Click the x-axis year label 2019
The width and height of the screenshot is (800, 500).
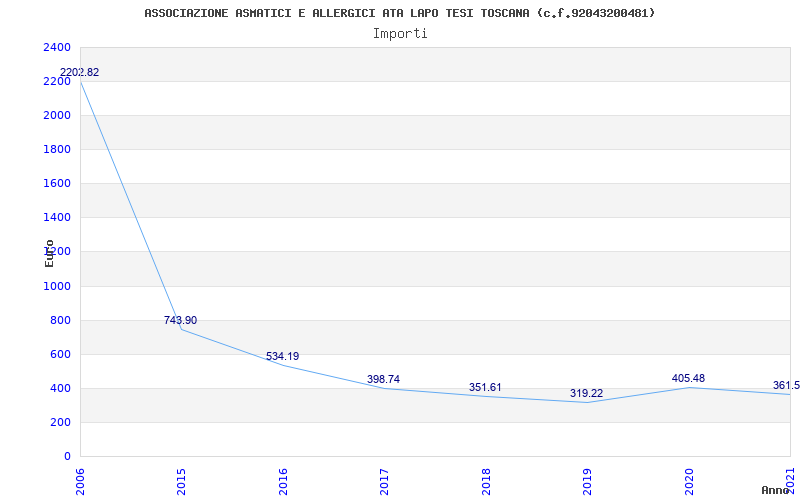[587, 482]
